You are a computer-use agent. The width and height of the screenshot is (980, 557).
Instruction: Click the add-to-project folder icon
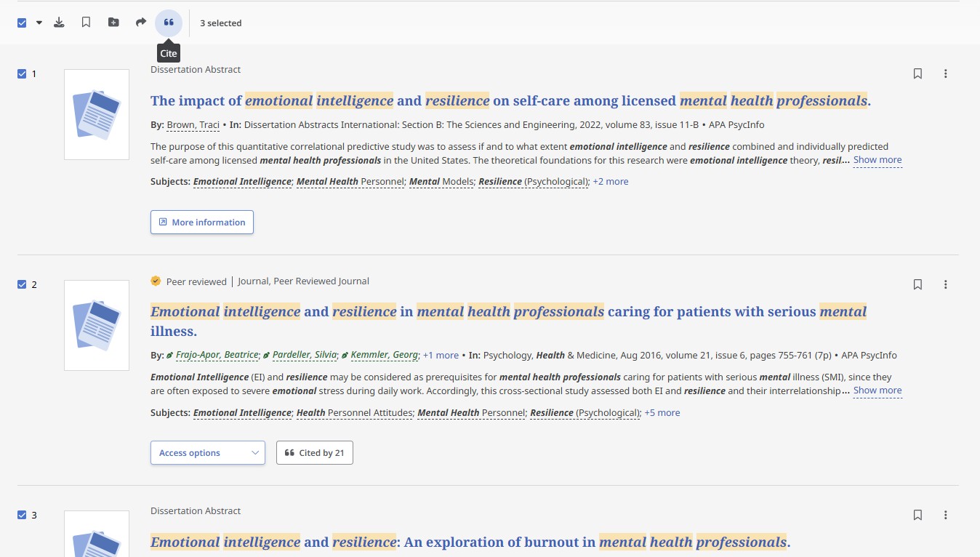pos(113,23)
